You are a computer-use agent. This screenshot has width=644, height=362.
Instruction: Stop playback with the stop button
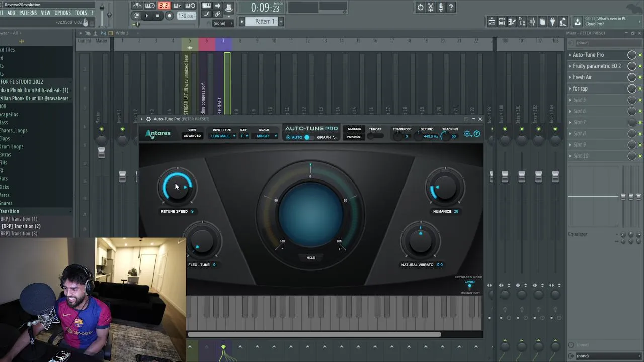[157, 16]
